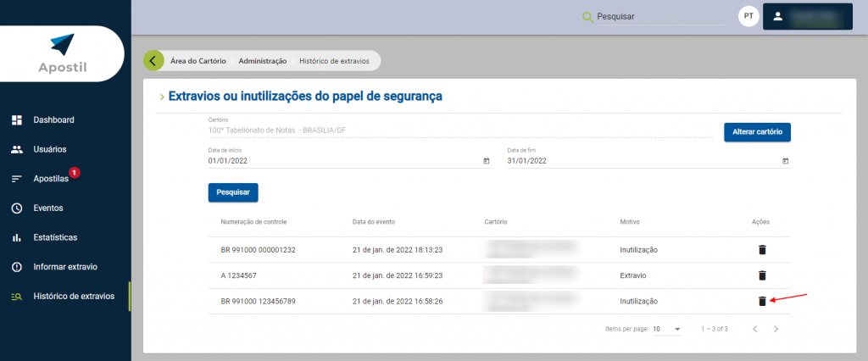Open calendar picker for Data de início
The height and width of the screenshot is (361, 868).
click(487, 161)
